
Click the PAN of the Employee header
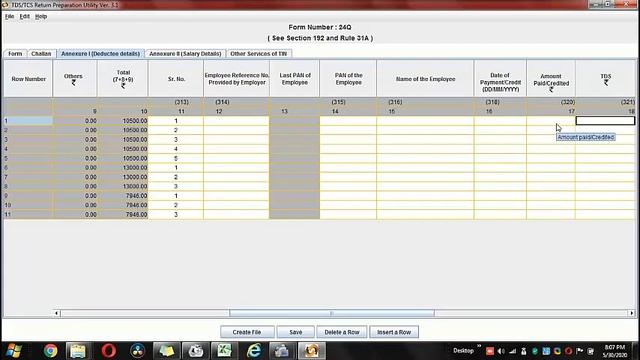click(348, 79)
